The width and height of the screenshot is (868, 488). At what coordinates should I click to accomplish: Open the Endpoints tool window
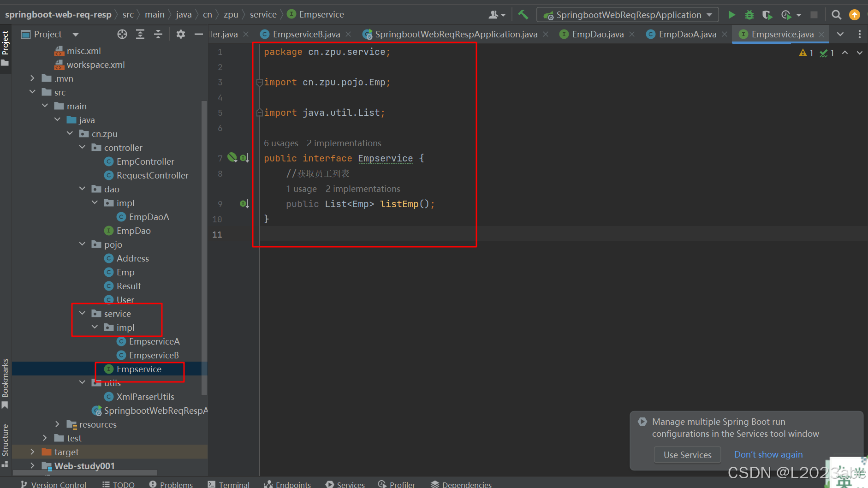(x=287, y=484)
